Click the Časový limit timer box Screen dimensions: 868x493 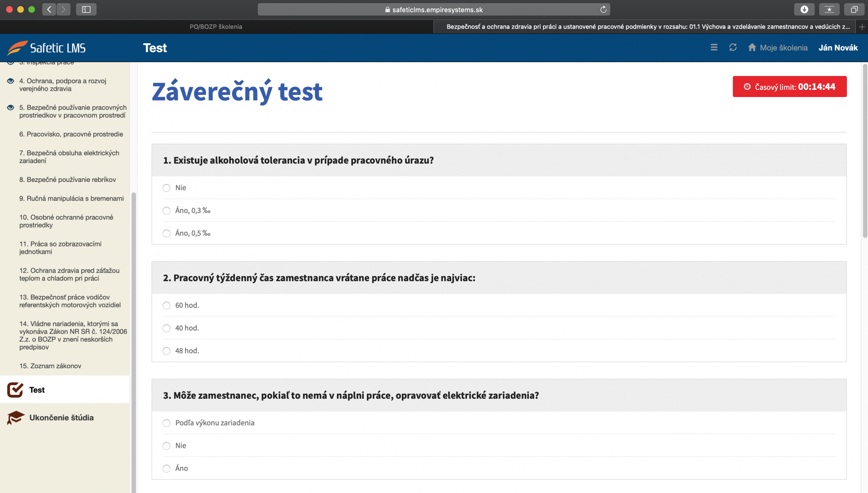tap(789, 87)
